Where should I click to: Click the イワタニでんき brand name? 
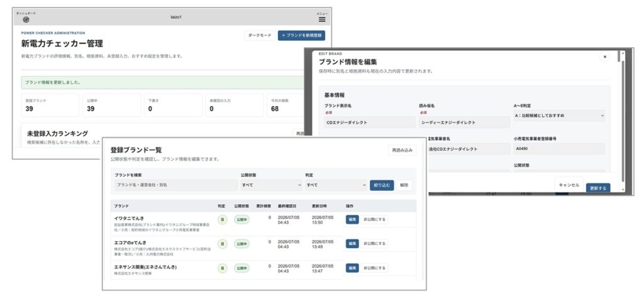130,218
